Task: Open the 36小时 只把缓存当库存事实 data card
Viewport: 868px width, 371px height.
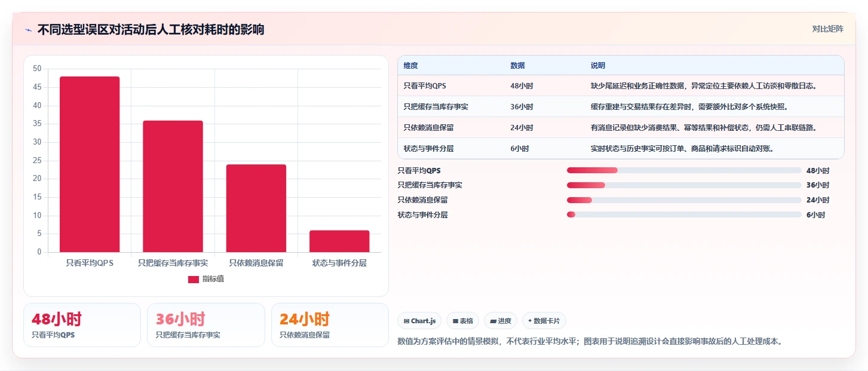Action: click(206, 325)
